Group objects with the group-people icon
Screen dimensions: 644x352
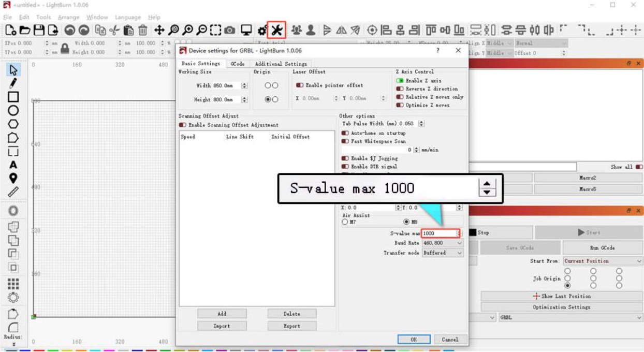[297, 30]
